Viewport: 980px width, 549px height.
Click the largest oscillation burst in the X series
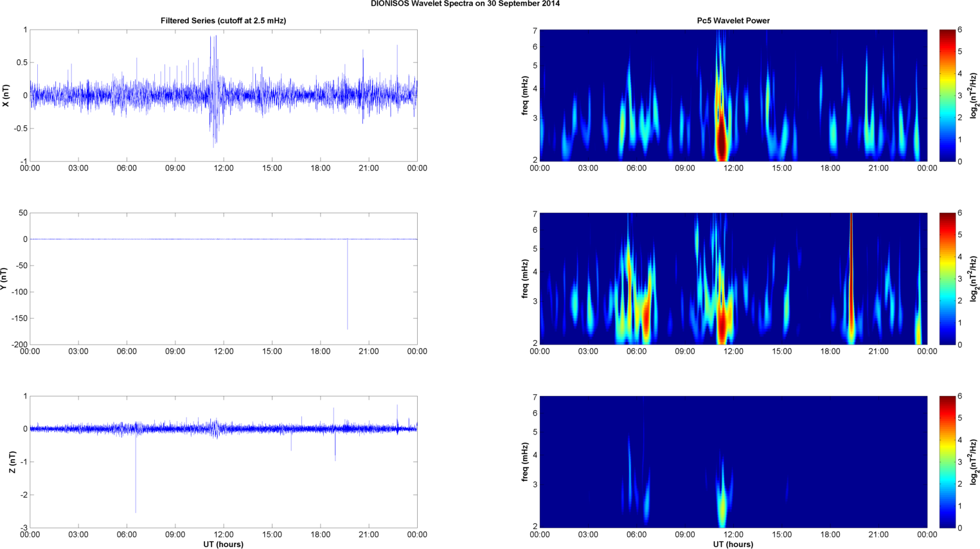tap(215, 91)
